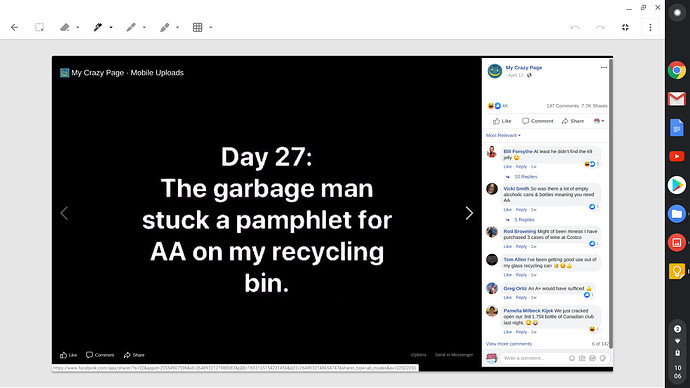Open Options in the photo viewer footer

418,355
